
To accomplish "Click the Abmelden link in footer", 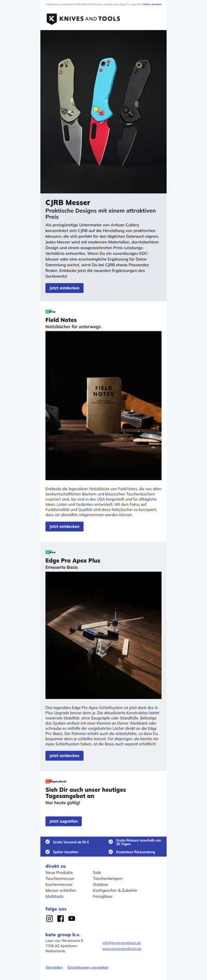I will coord(54,967).
